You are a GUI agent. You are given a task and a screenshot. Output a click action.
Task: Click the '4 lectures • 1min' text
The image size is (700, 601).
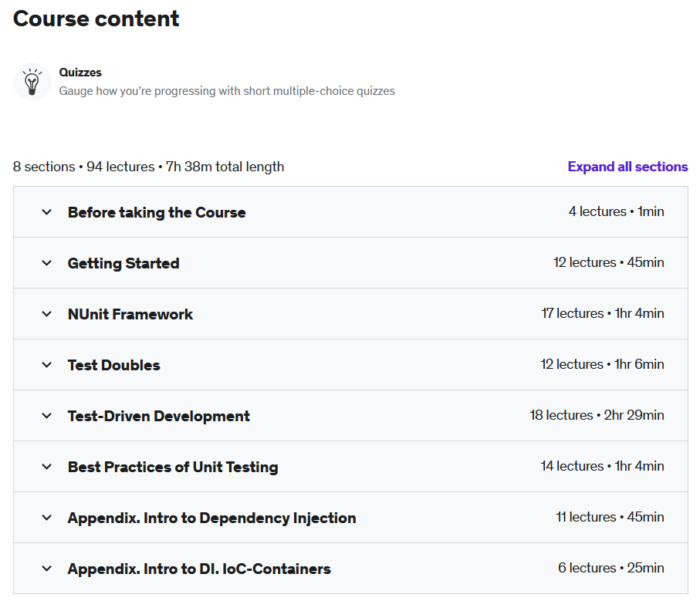click(616, 211)
